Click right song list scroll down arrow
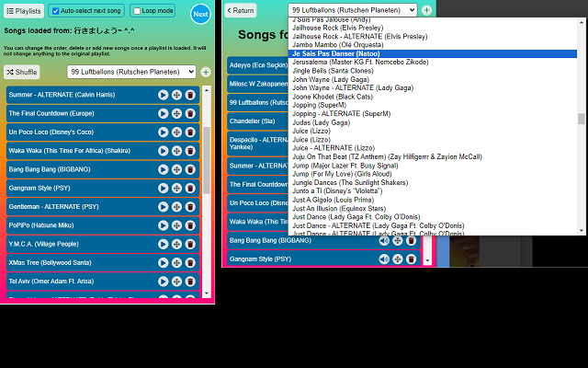 427,260
